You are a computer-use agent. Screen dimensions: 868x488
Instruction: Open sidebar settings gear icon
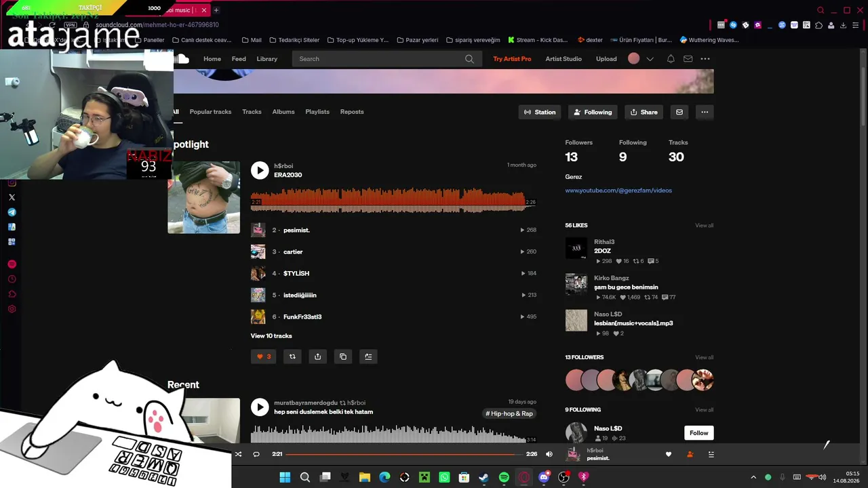point(12,309)
